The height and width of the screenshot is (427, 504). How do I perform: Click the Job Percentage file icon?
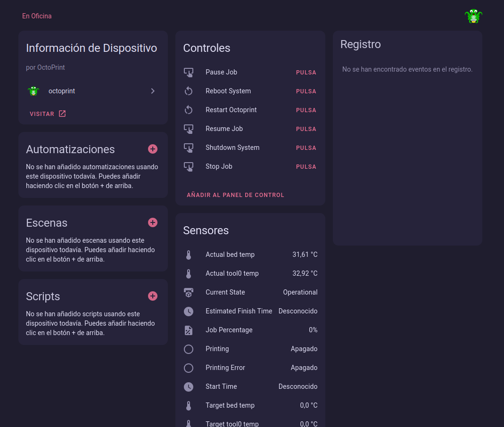click(x=189, y=330)
